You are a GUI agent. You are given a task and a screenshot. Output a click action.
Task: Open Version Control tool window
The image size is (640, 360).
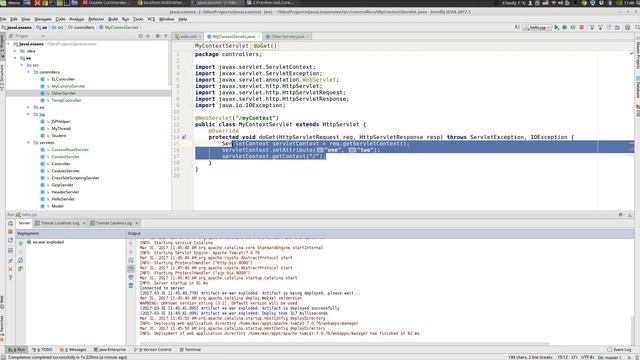tap(153, 349)
